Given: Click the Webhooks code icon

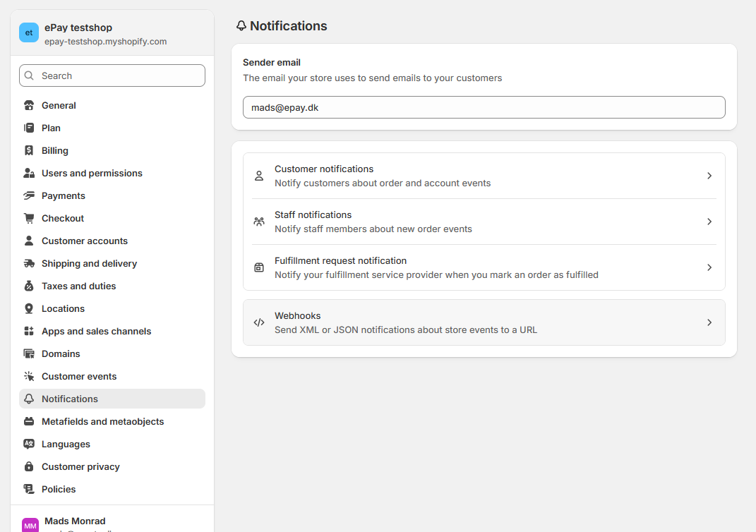Looking at the screenshot, I should coord(258,322).
